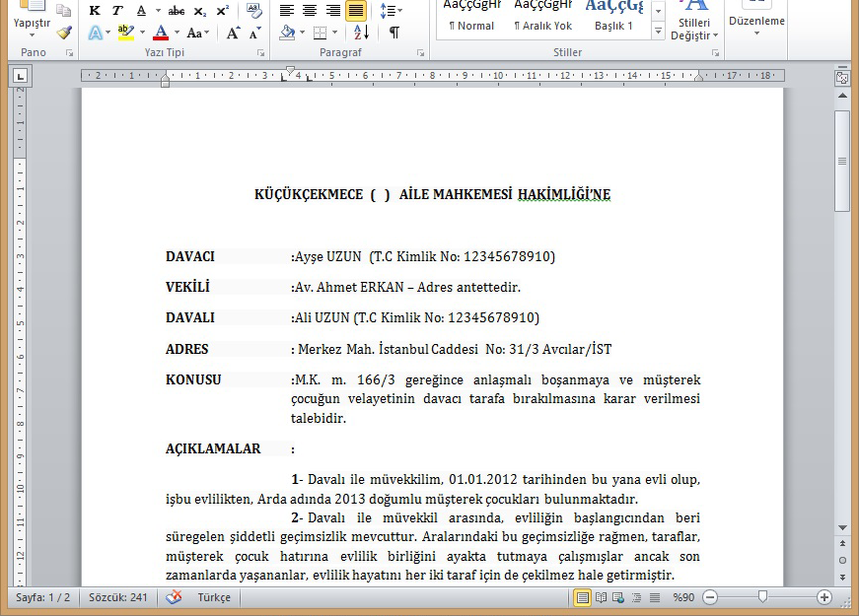Open the Yazı Tipi dialog launcher
The height and width of the screenshot is (616, 859).
pos(260,52)
